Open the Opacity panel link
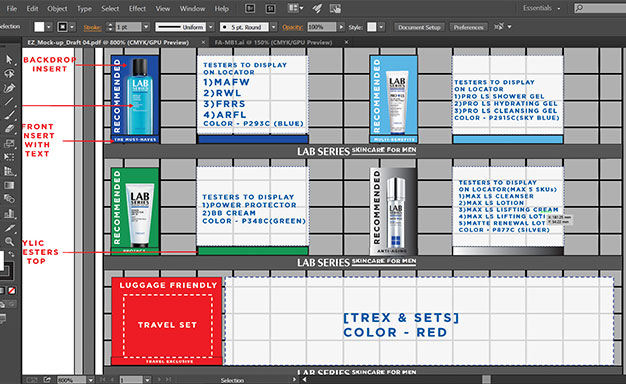626x384 pixels. coord(293,28)
